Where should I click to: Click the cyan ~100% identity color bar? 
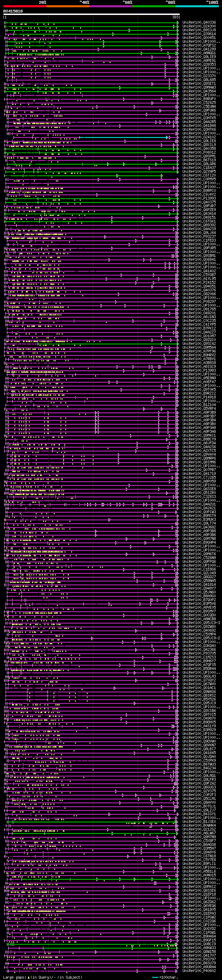click(197, 6)
